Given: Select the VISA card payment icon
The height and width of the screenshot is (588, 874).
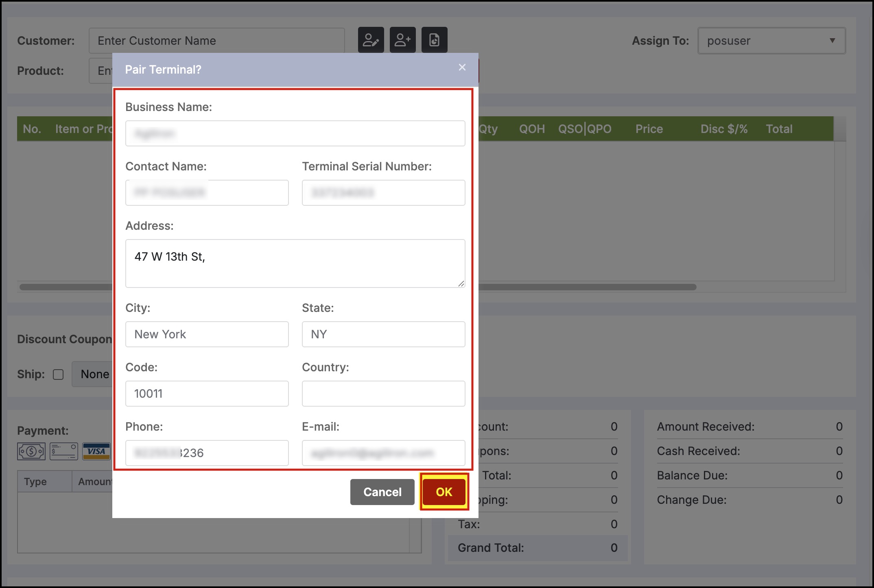Looking at the screenshot, I should (x=96, y=451).
